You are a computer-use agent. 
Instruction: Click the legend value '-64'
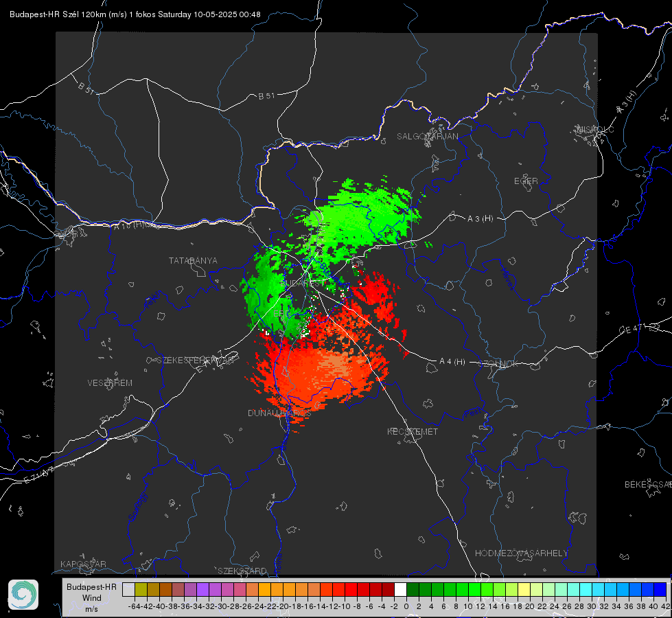[134, 606]
